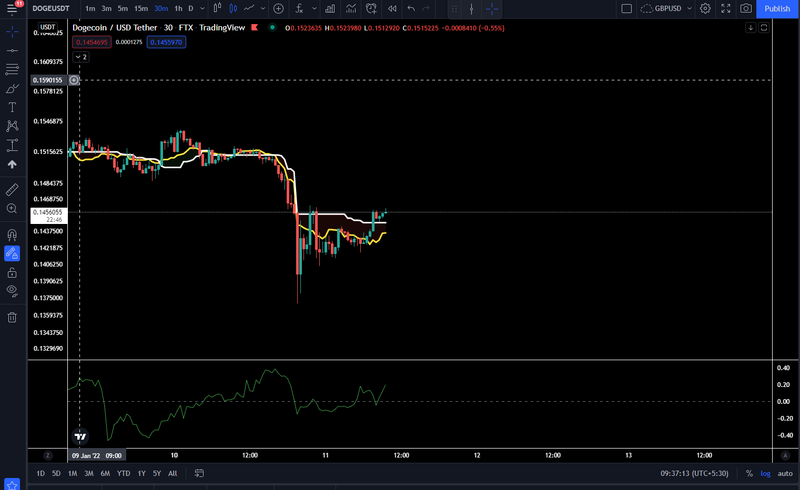Toggle magnet mode on
Image resolution: width=800 pixels, height=490 pixels.
coord(12,235)
